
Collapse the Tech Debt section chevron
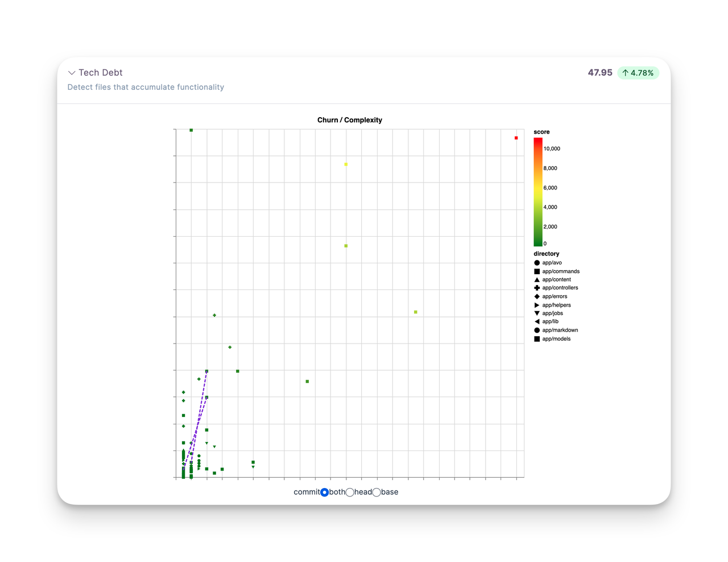coord(72,73)
